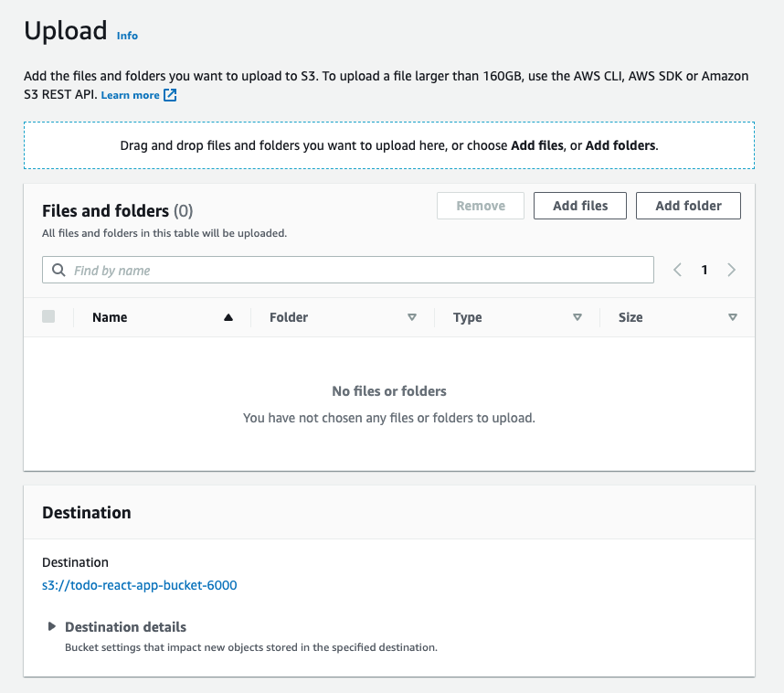Sort by the Type column arrow
The height and width of the screenshot is (693, 784).
[577, 317]
